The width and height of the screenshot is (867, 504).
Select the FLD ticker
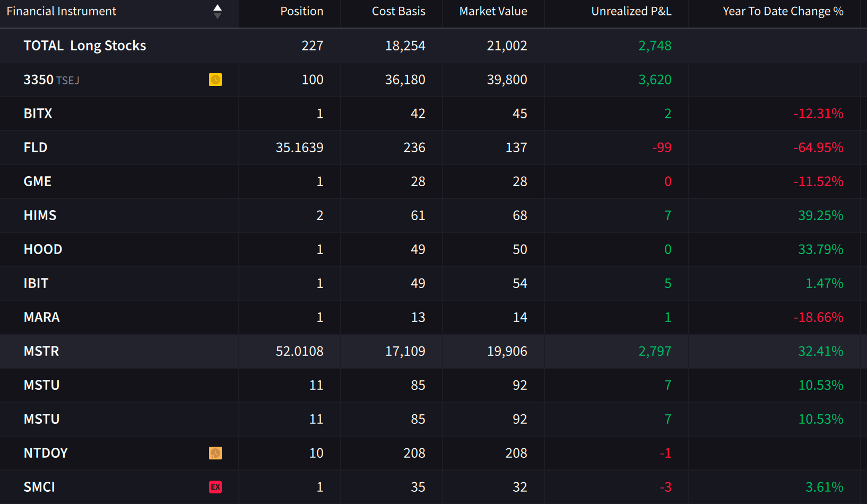click(36, 147)
